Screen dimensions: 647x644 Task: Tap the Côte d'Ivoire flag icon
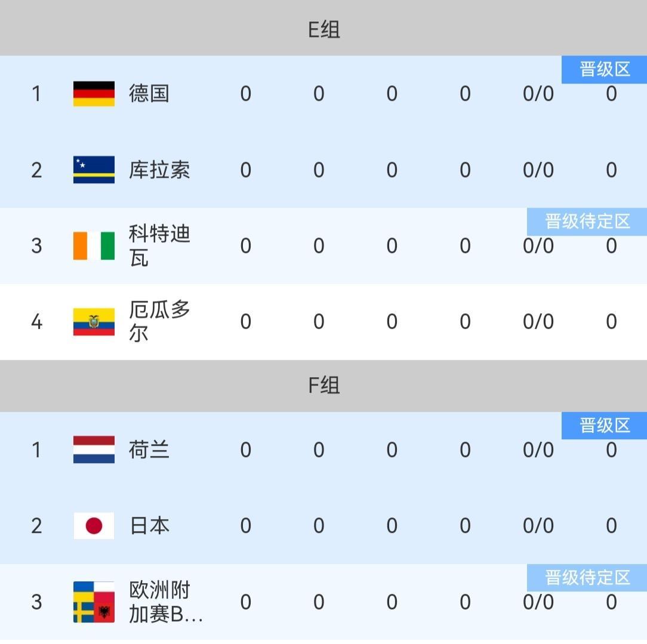coord(94,246)
